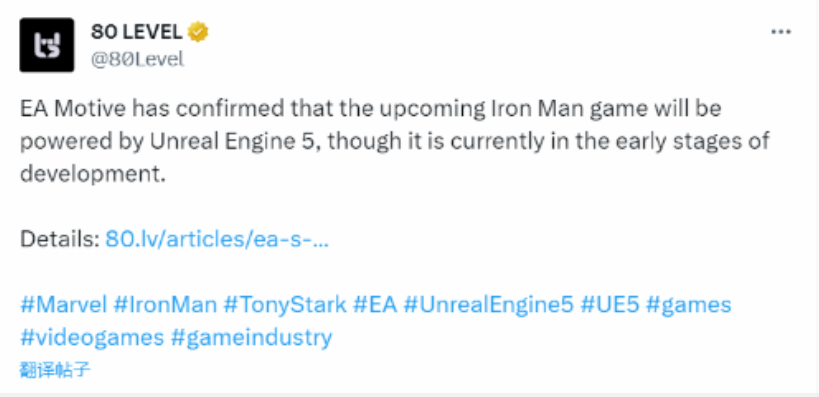Open the #IronMan hashtag
Viewport: 819px width, 397px height.
[x=165, y=305]
